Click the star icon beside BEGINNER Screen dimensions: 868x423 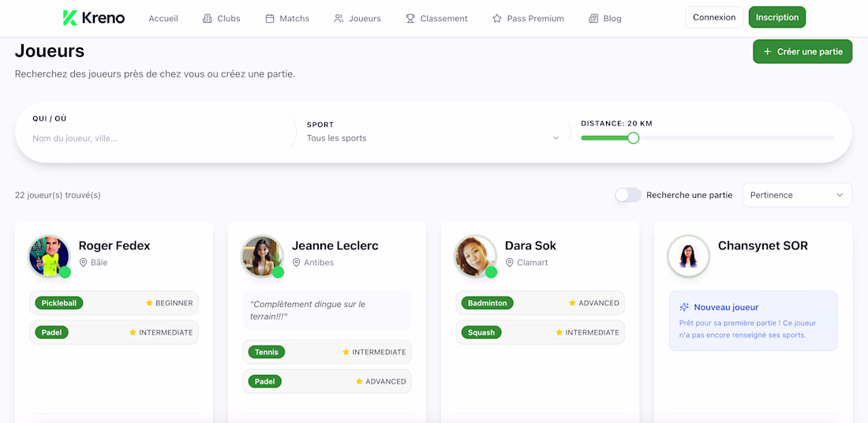[x=149, y=303]
